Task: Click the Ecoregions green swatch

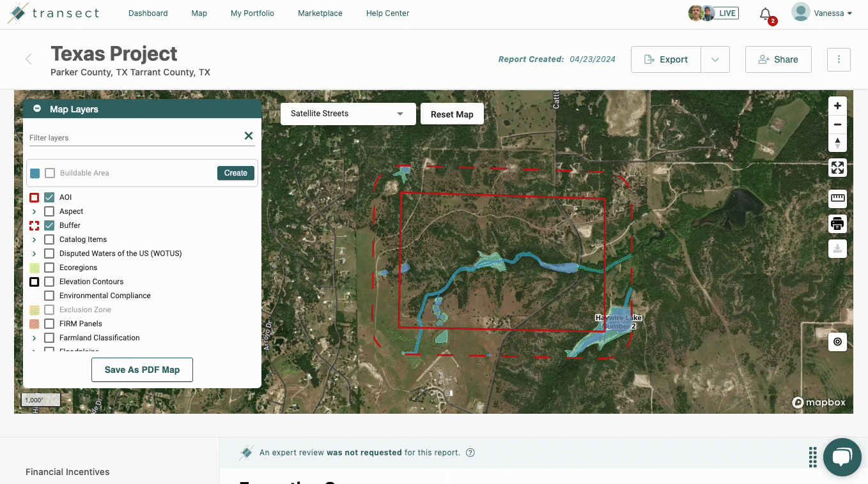Action: pos(35,268)
